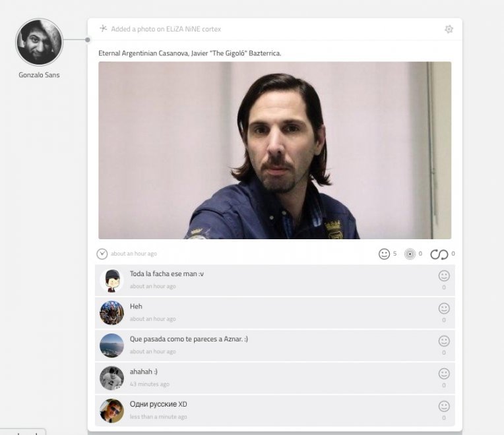Like the 'Toda la facha ese man' comment
The image size is (504, 435).
click(444, 275)
